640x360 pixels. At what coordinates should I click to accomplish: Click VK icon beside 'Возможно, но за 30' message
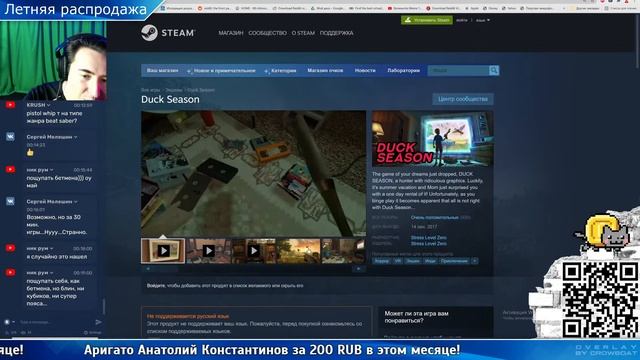[10, 201]
